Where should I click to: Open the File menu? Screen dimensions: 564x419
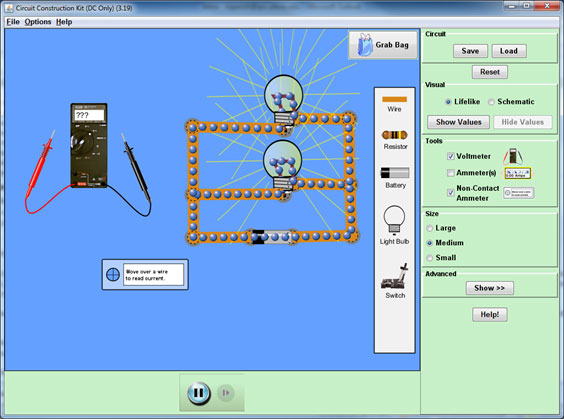click(13, 22)
